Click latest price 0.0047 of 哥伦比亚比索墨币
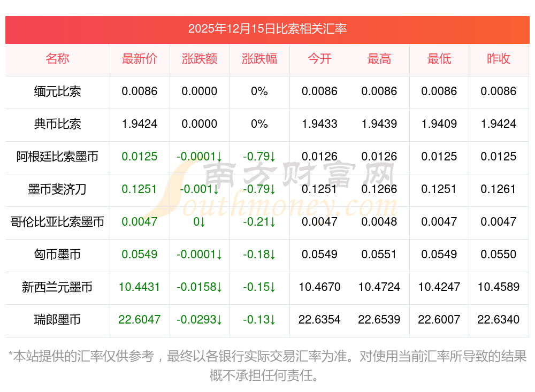535x392 pixels. click(x=140, y=222)
